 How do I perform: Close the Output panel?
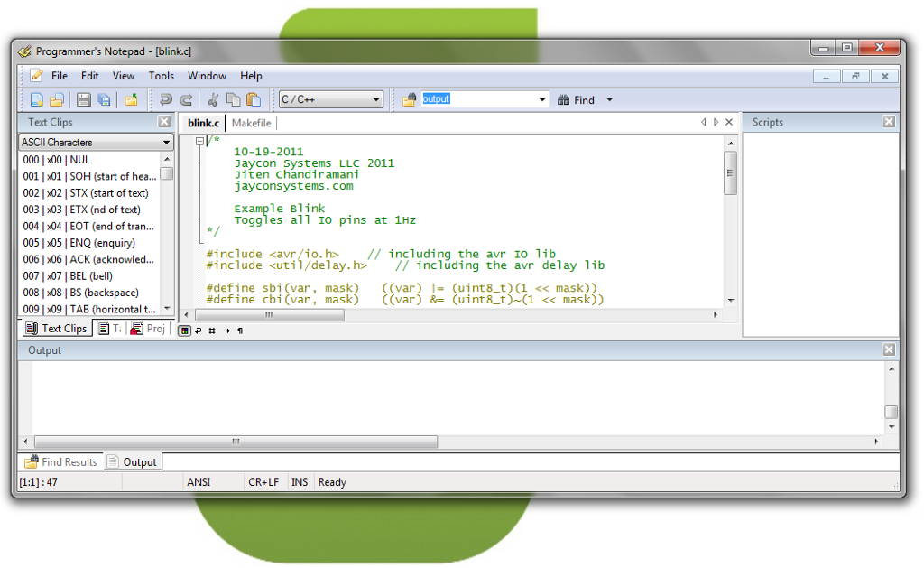[889, 349]
